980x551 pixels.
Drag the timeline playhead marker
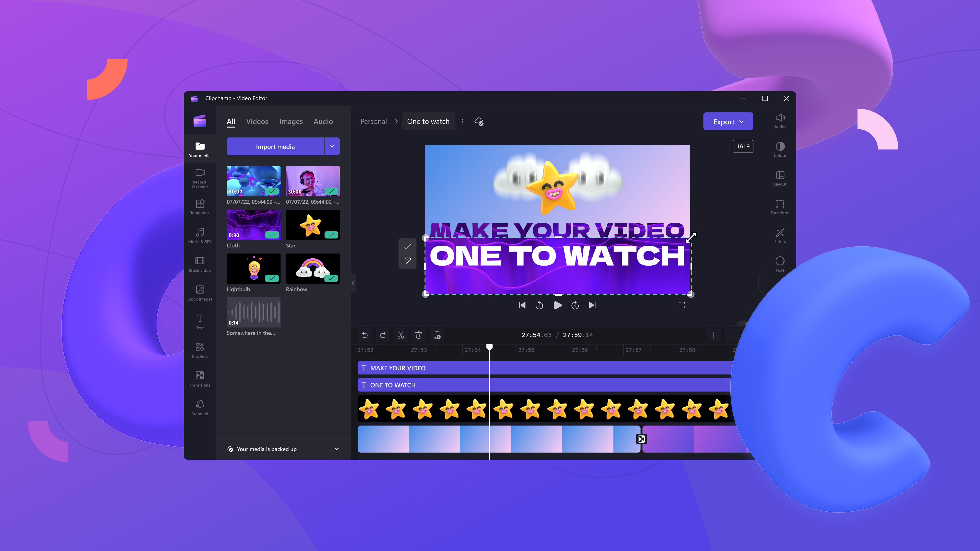click(x=489, y=348)
